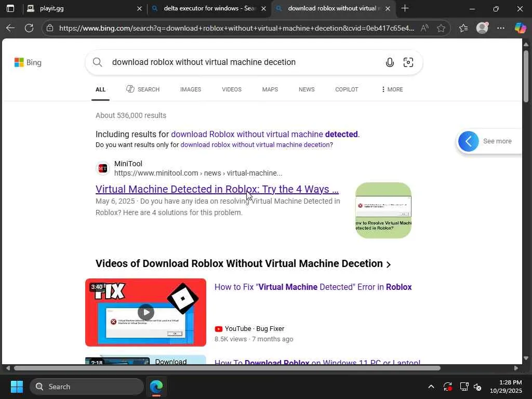Image resolution: width=532 pixels, height=399 pixels.
Task: Select the MAPS tab
Action: [x=270, y=89]
